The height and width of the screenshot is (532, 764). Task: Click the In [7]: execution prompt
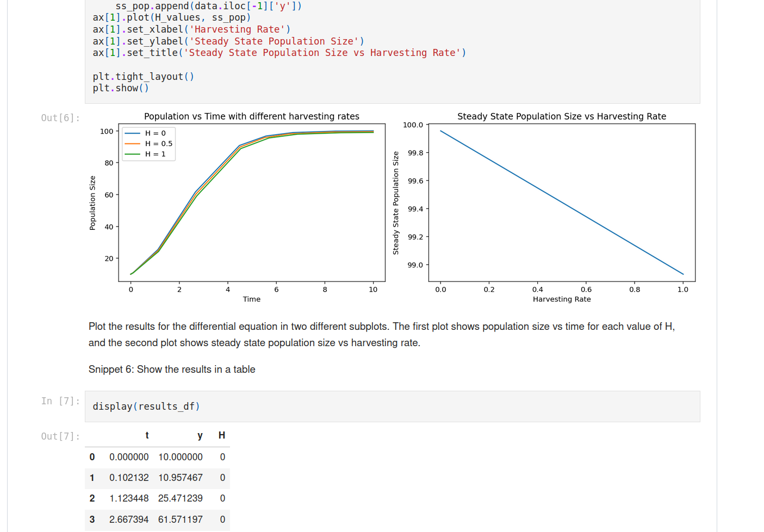pos(60,401)
